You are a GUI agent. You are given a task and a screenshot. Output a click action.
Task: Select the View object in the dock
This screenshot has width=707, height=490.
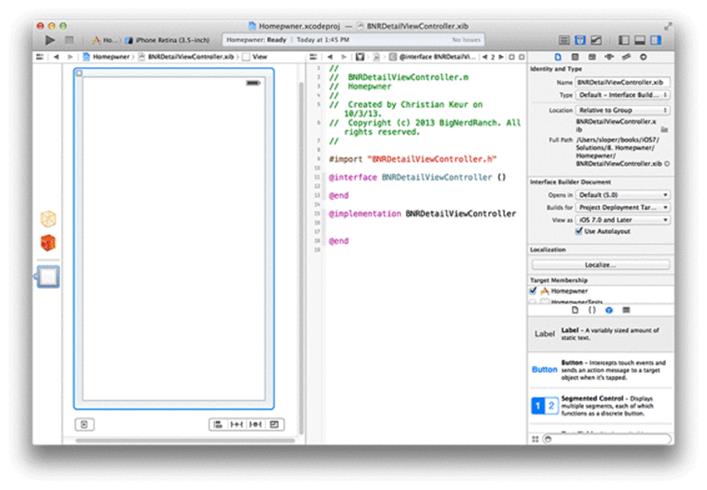point(47,276)
